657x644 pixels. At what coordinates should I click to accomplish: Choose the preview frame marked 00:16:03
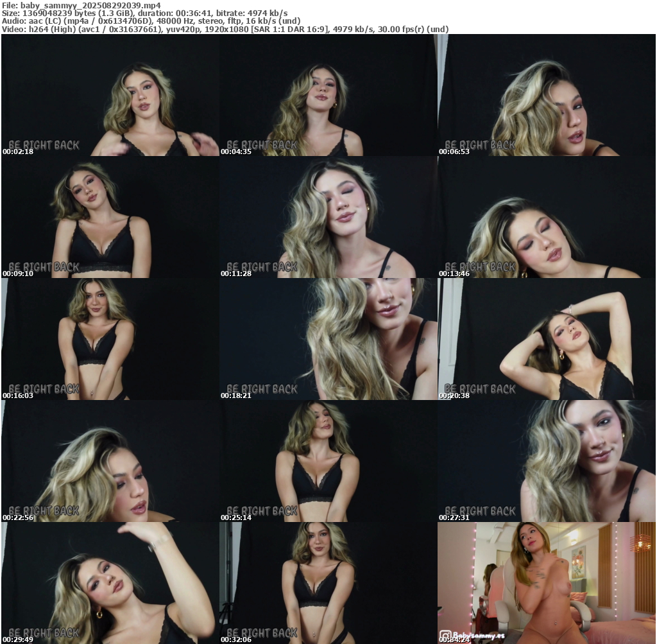coord(110,339)
